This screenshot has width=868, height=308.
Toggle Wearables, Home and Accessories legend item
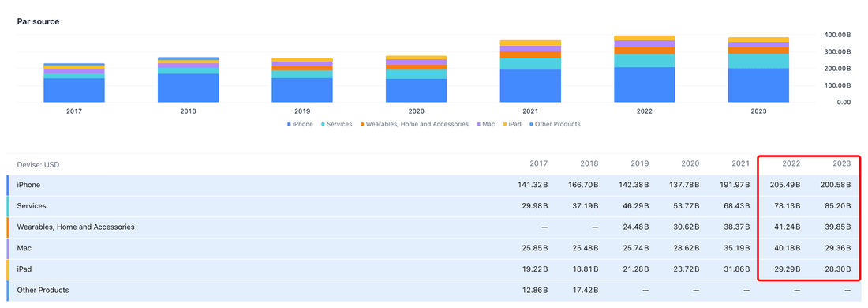pos(413,124)
